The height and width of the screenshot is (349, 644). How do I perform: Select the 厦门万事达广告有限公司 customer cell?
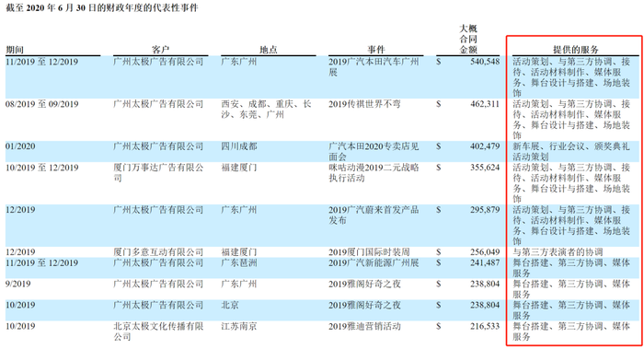(158, 172)
